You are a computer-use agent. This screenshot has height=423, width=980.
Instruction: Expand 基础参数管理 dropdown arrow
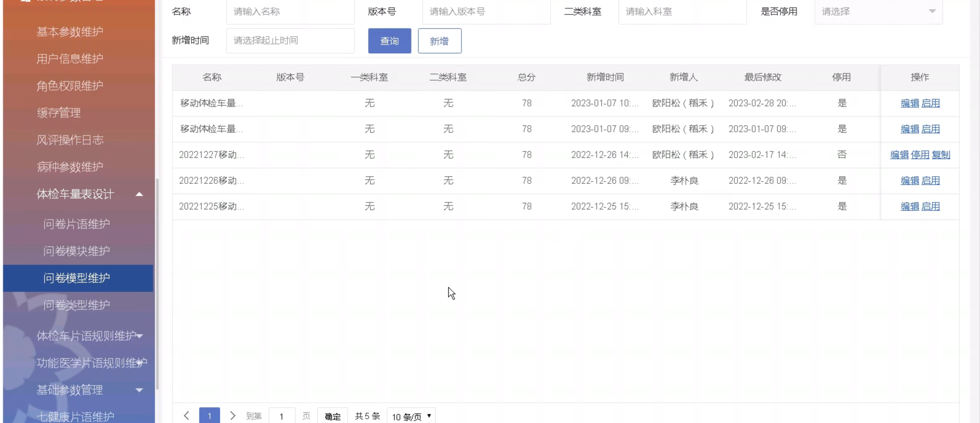point(139,390)
